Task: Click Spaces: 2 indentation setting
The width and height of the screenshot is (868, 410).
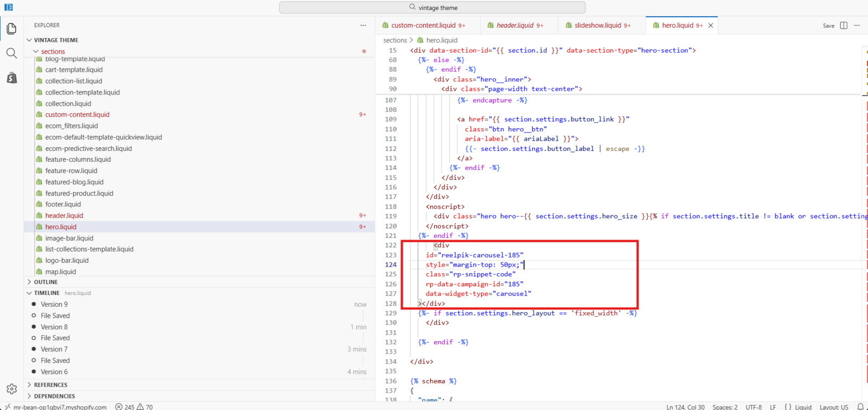Action: [725, 407]
